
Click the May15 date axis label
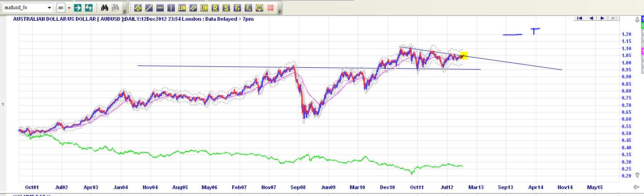(595, 188)
